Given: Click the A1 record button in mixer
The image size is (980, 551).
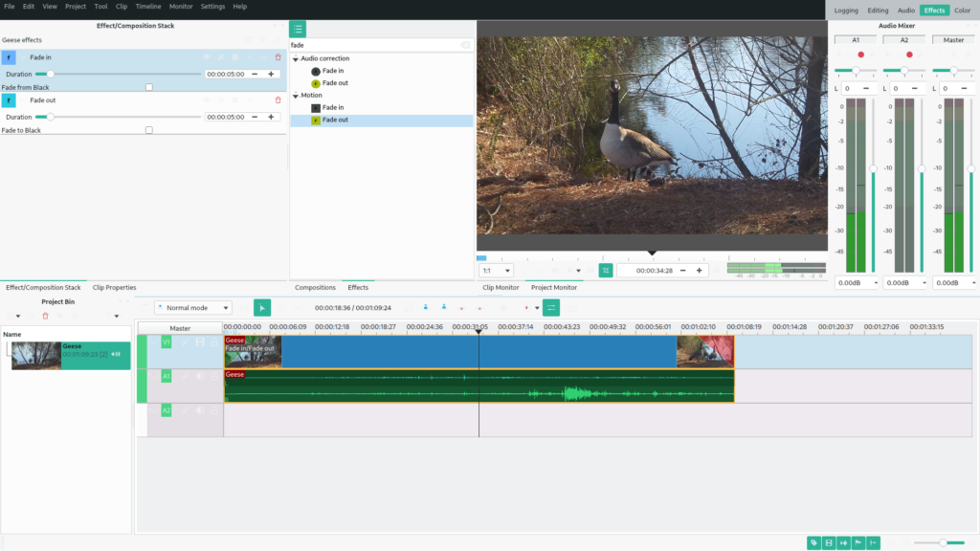Looking at the screenshot, I should click(x=860, y=55).
